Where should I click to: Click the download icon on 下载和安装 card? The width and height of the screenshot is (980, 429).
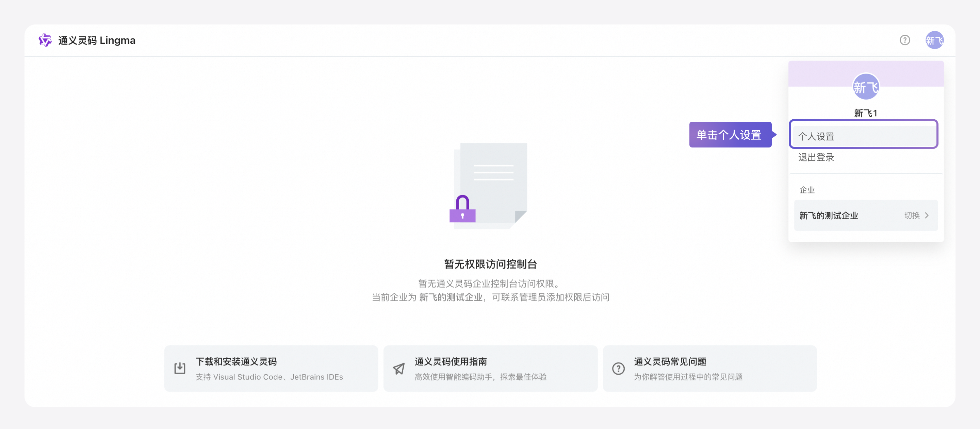[x=180, y=368]
